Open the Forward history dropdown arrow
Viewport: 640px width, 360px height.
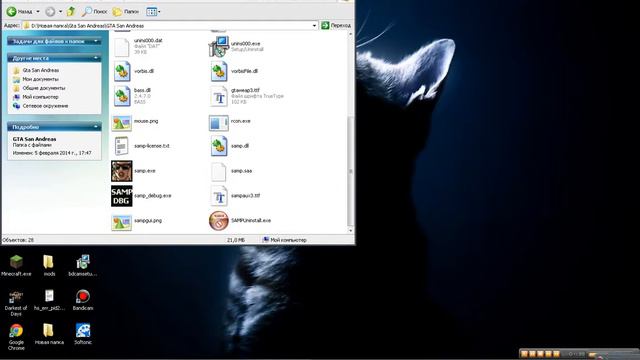pyautogui.click(x=60, y=11)
